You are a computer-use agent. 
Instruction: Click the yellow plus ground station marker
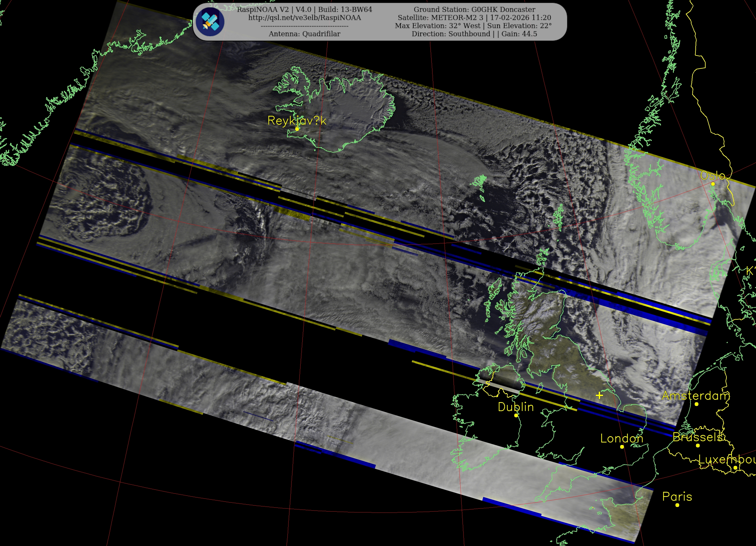click(x=599, y=395)
